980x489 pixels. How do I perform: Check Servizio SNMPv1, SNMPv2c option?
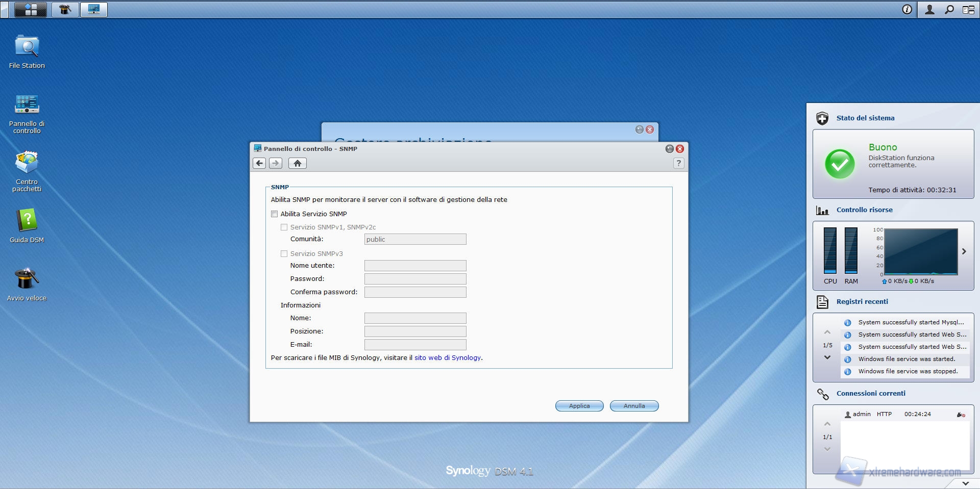284,227
